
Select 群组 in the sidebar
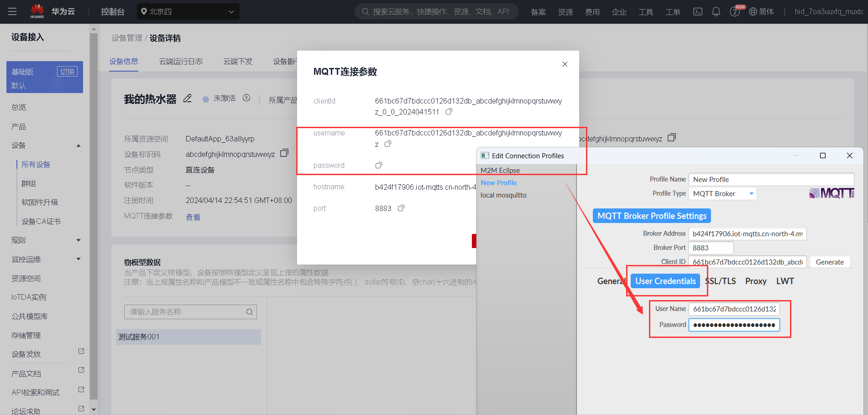coord(29,183)
